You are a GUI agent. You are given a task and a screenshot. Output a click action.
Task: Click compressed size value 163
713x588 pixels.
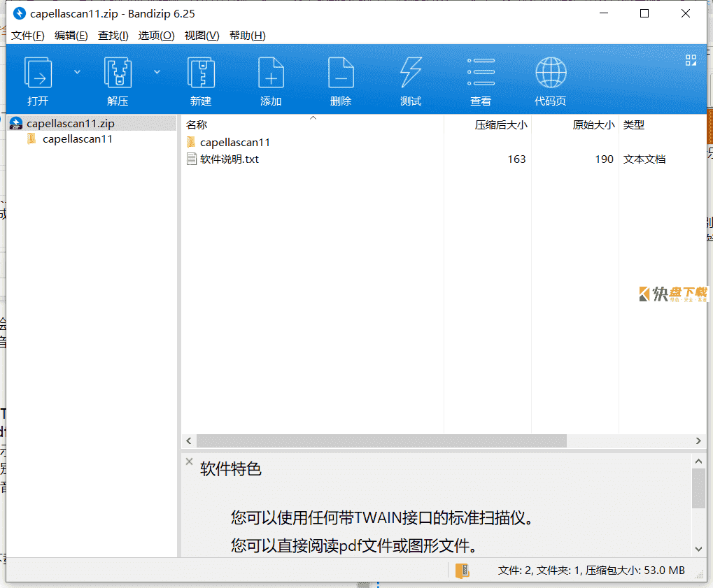pyautogui.click(x=516, y=159)
